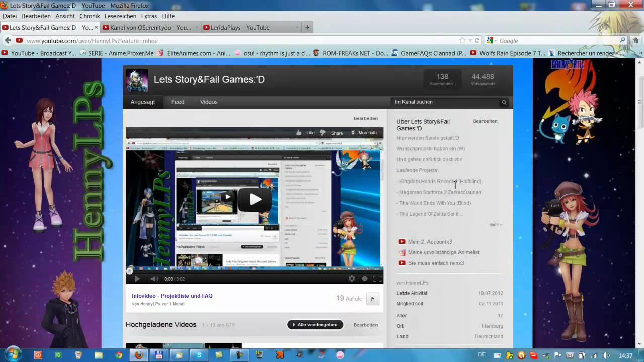The width and height of the screenshot is (644, 362).
Task: Click Bearbeiten beside Über Lets Story&Fail Games
Action: 485,121
